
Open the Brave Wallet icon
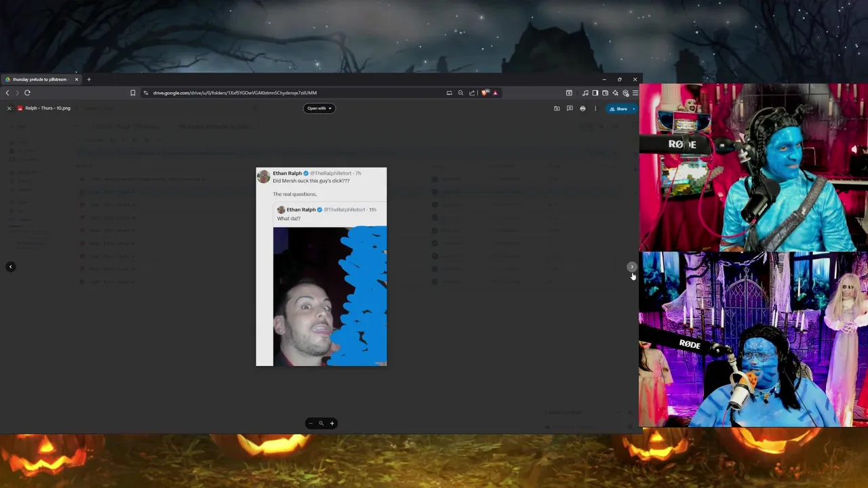[x=605, y=93]
